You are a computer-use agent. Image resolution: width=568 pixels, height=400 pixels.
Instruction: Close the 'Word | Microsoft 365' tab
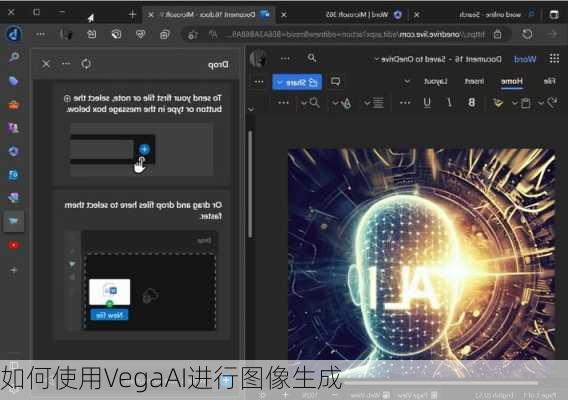click(284, 15)
